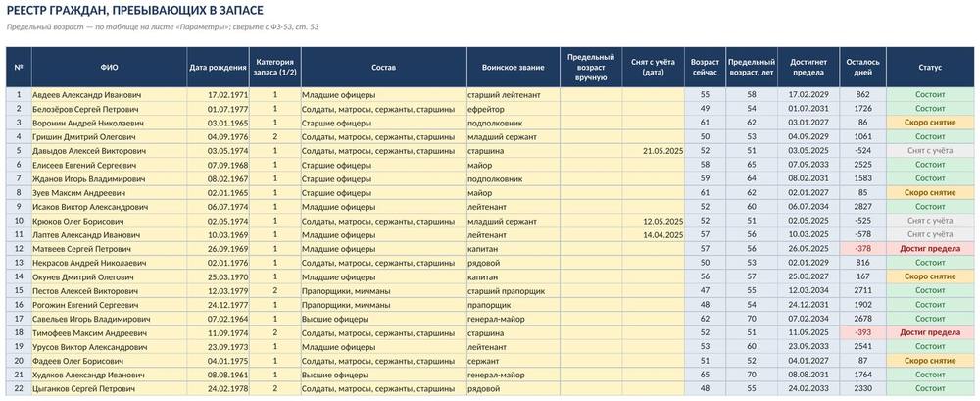Select cell Савельев Игорь Владимирович
Image resolution: width=980 pixels, height=401 pixels.
(x=109, y=319)
